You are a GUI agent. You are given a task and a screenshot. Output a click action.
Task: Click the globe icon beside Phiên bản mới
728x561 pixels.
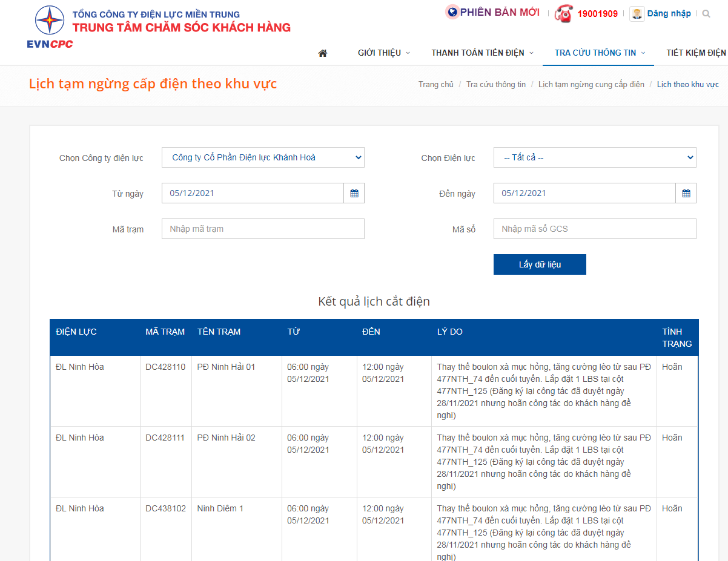point(452,11)
